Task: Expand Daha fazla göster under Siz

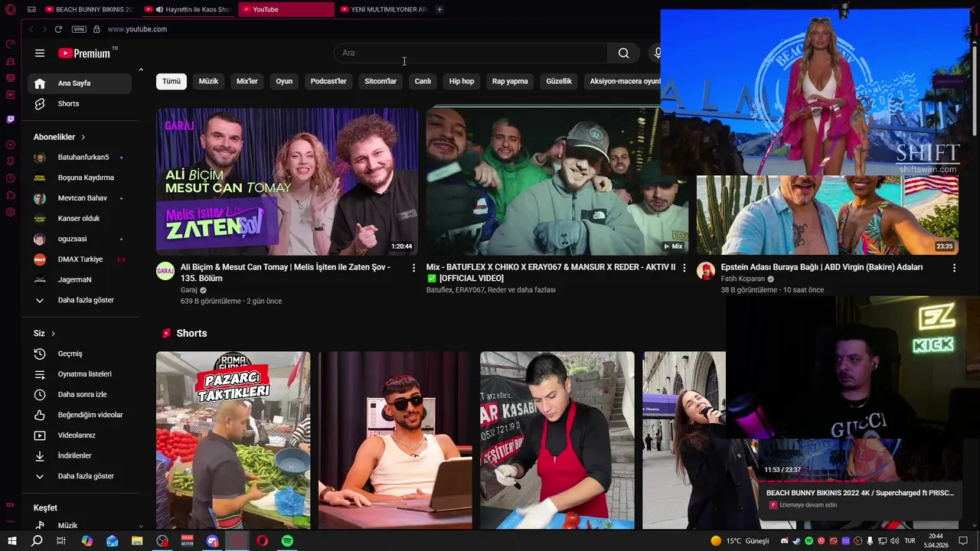Action: click(x=80, y=476)
